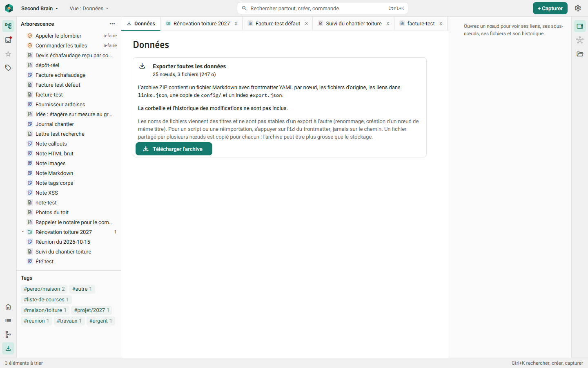Filter by #perso/maison tag

(44, 289)
